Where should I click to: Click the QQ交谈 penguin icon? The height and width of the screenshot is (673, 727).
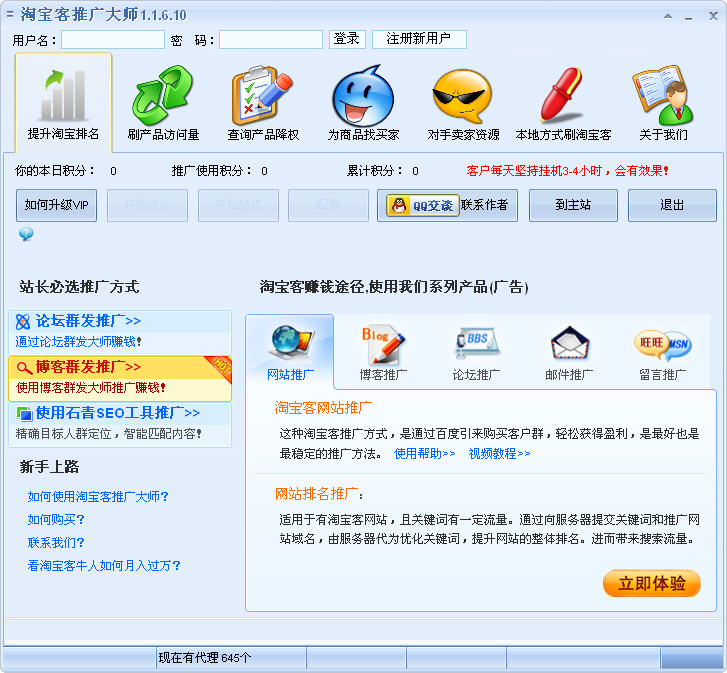399,205
